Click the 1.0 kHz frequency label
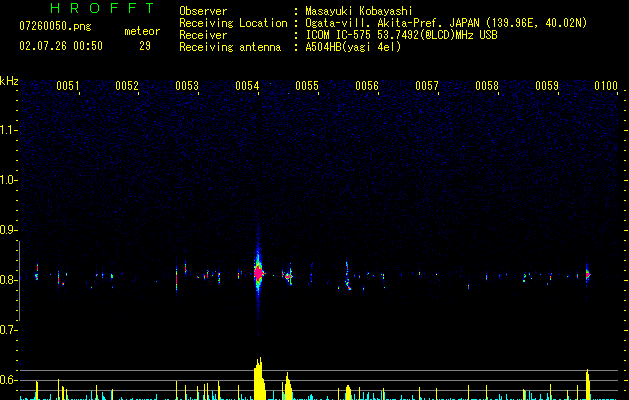This screenshot has height=400, width=629. pos(8,180)
